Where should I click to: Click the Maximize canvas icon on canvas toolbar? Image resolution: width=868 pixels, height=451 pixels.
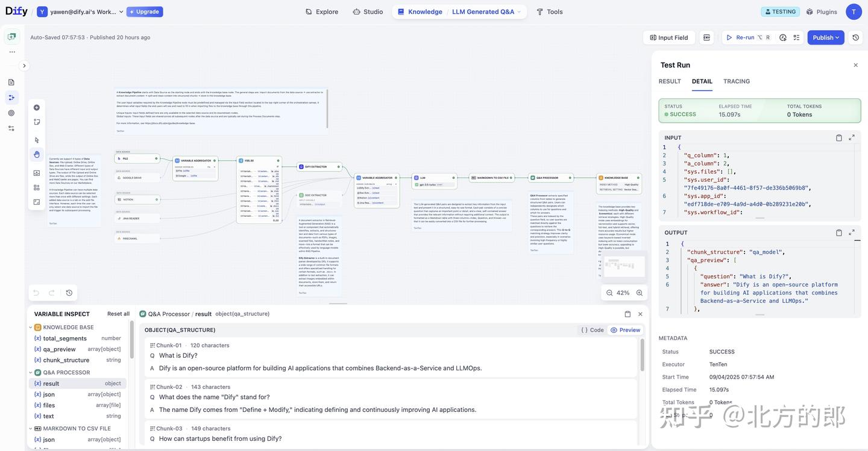coord(37,202)
